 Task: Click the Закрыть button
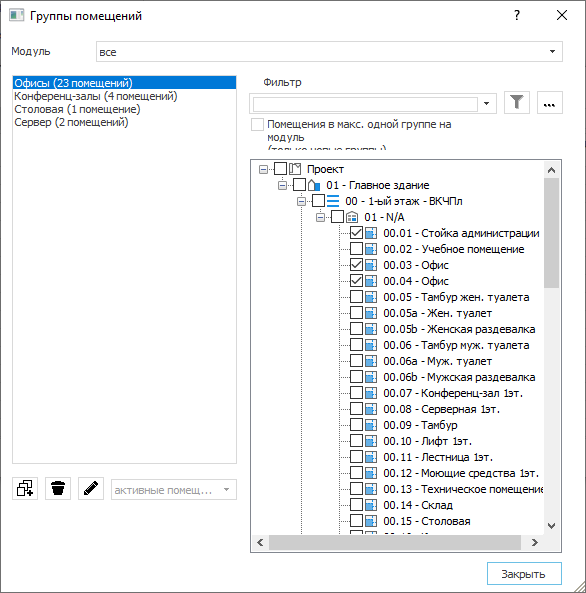(524, 574)
